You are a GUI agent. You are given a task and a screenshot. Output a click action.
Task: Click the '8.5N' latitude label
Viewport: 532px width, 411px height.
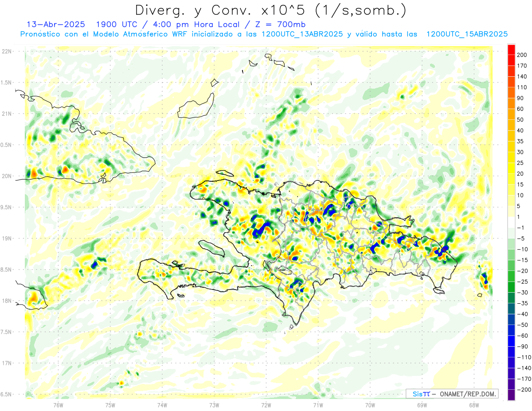[7, 270]
